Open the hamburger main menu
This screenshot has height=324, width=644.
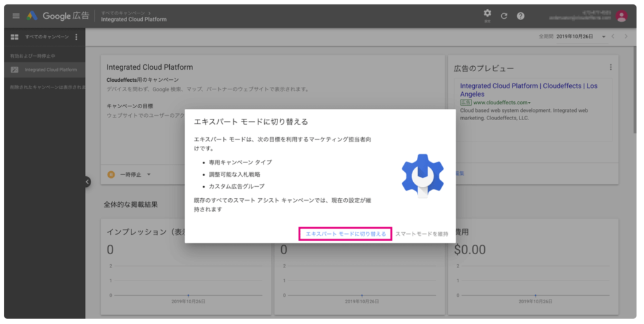(16, 16)
